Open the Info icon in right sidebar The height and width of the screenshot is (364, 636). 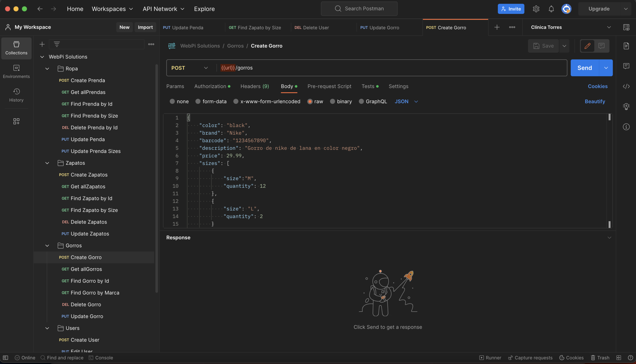point(626,127)
